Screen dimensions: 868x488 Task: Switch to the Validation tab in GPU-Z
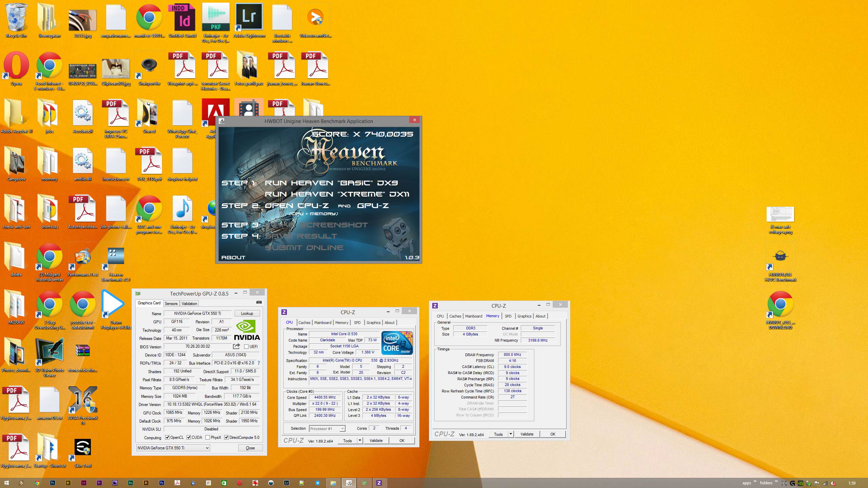[x=189, y=303]
